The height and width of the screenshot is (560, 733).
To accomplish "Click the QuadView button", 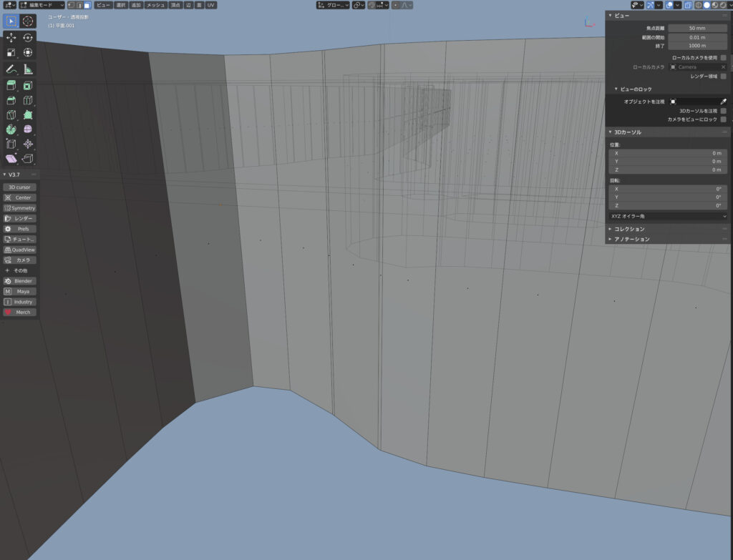I will pos(20,250).
